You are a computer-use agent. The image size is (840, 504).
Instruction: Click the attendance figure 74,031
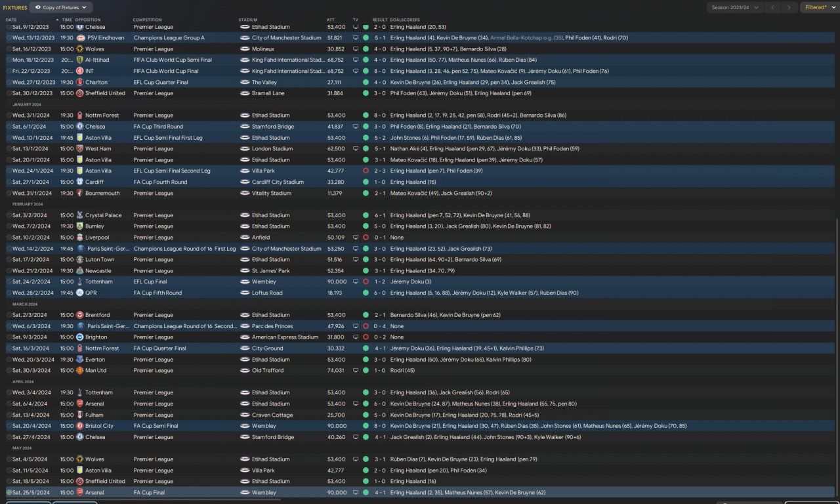point(335,371)
